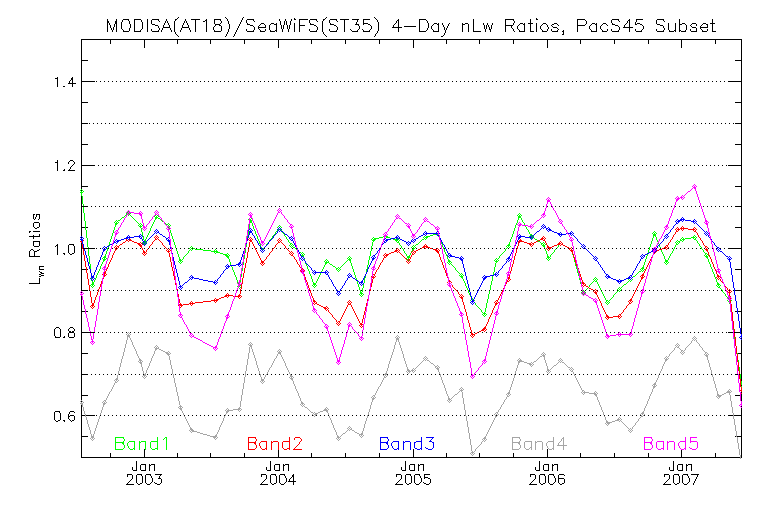Click the 0.6 y-axis tick label

65,416
